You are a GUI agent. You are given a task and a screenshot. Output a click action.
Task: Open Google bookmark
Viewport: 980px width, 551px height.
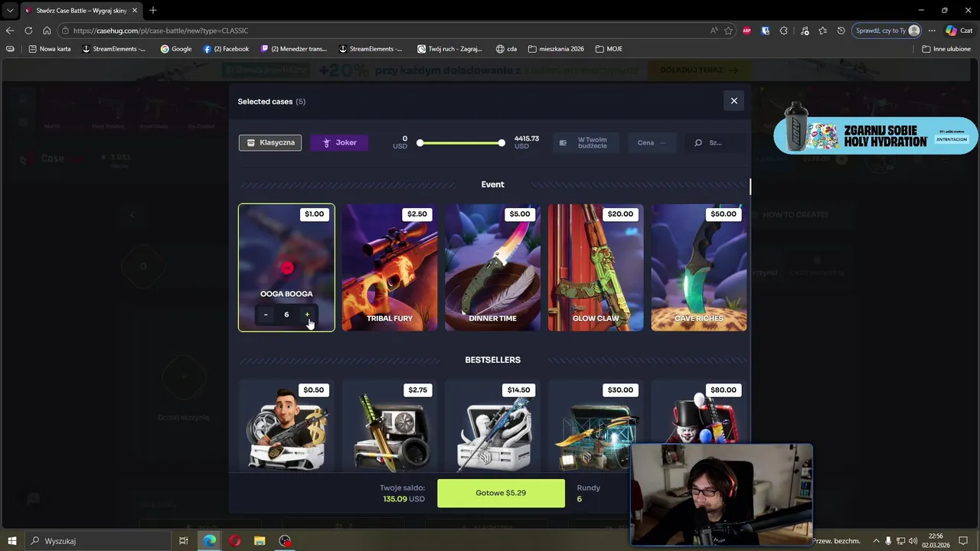coord(176,49)
